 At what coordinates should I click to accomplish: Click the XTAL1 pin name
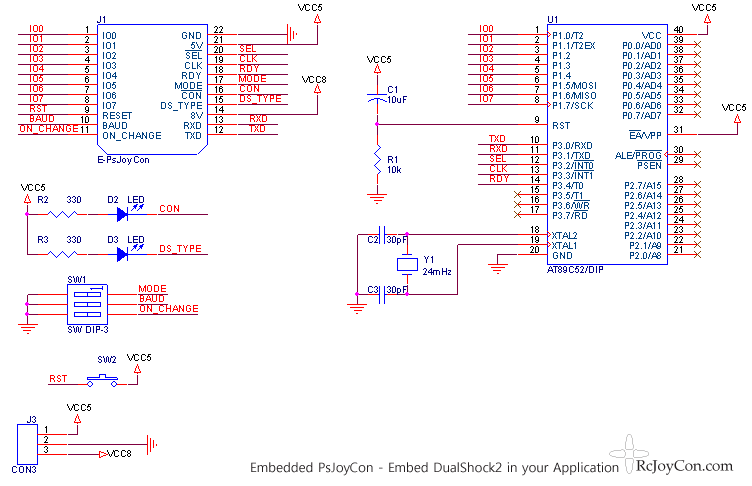point(564,246)
